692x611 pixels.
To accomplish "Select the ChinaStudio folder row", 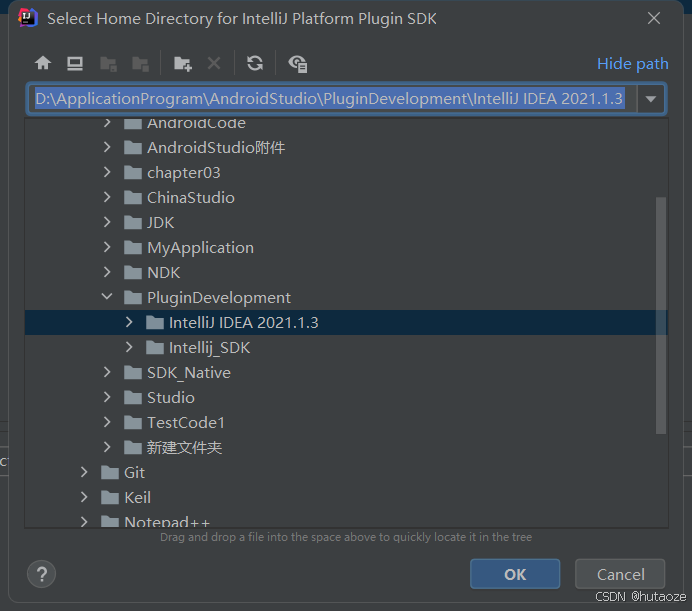I will [x=346, y=197].
